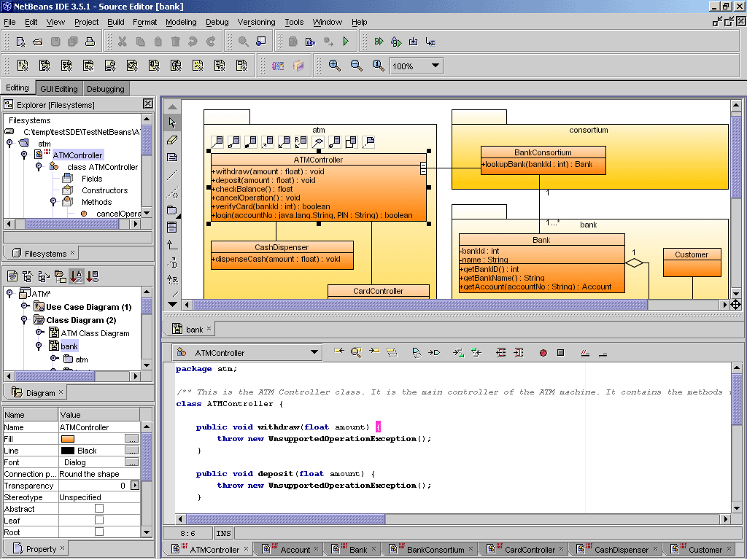
Task: Click the Undo toolbar icon
Action: click(193, 42)
